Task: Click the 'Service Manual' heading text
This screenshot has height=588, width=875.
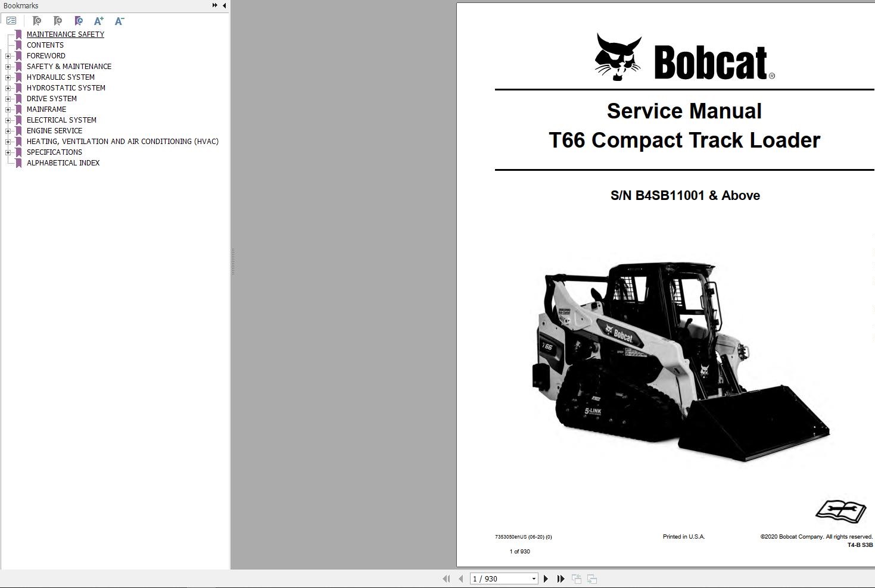Action: tap(684, 111)
